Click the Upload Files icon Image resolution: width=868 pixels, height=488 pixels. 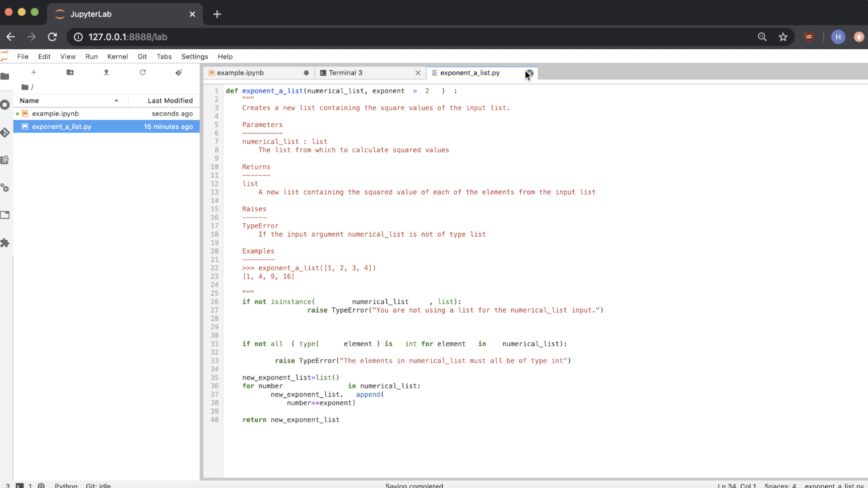[106, 72]
